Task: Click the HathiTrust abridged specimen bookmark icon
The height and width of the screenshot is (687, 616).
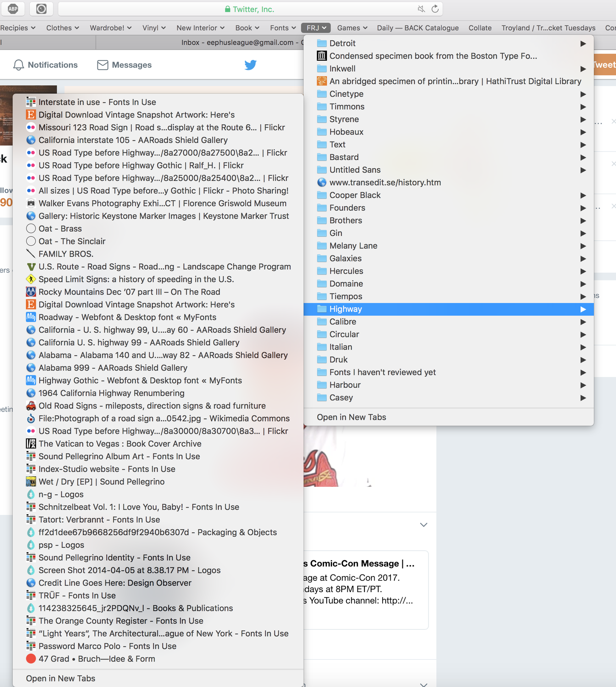Action: click(x=322, y=81)
